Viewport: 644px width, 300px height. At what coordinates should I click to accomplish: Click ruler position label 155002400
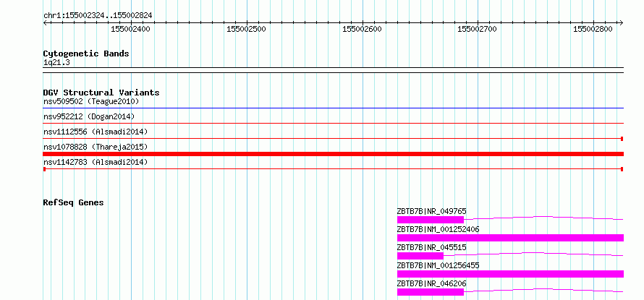point(130,29)
